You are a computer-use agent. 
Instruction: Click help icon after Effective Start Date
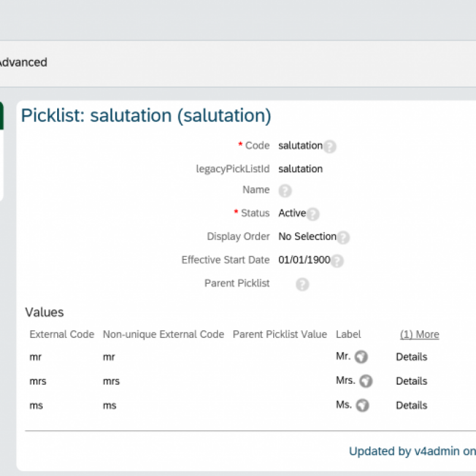point(337,261)
